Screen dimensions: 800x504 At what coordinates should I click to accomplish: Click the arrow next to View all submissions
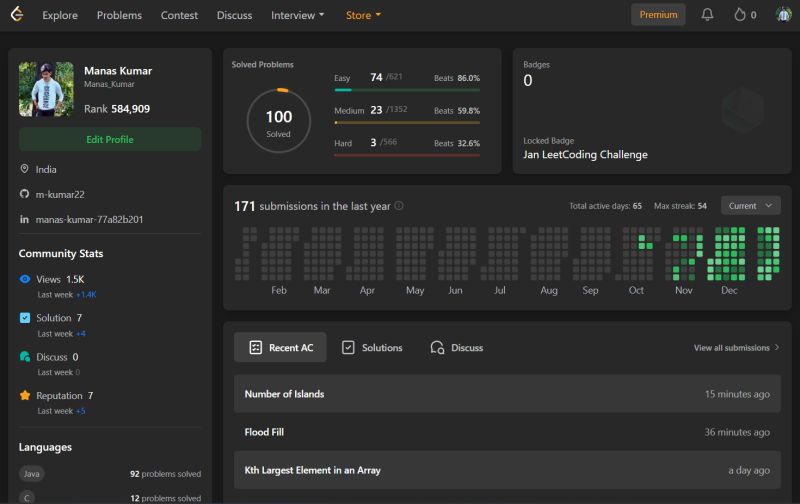777,347
